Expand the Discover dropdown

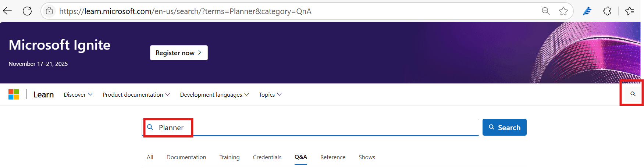(78, 94)
